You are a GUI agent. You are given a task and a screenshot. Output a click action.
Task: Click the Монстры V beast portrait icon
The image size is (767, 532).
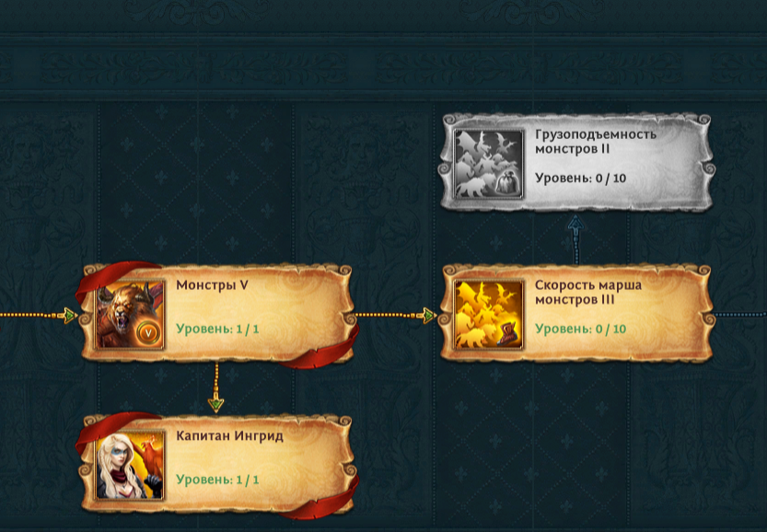[x=131, y=315]
